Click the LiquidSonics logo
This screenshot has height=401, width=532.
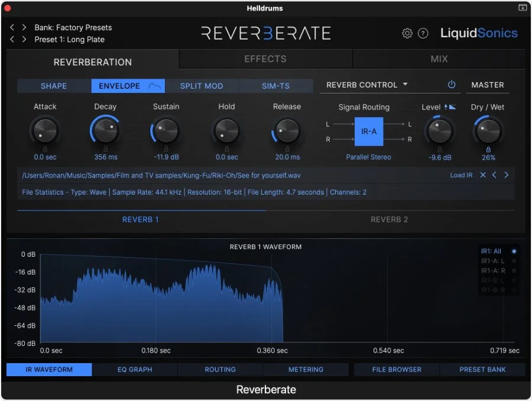(x=479, y=33)
